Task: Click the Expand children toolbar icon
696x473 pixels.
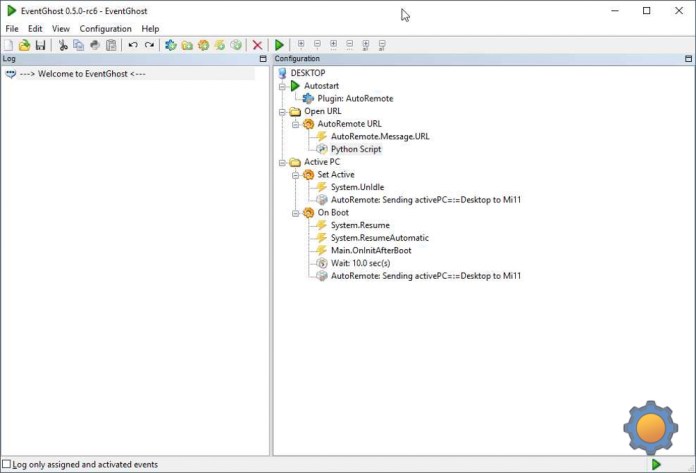Action: [333, 45]
